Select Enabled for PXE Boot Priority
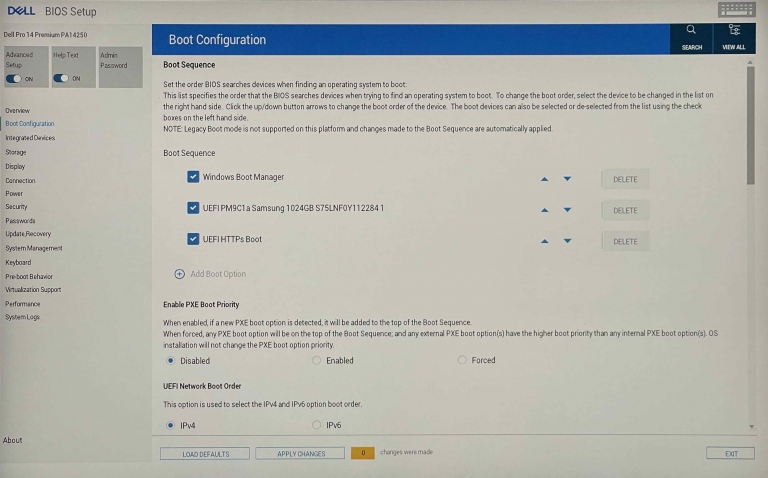The image size is (768, 478). pyautogui.click(x=316, y=360)
